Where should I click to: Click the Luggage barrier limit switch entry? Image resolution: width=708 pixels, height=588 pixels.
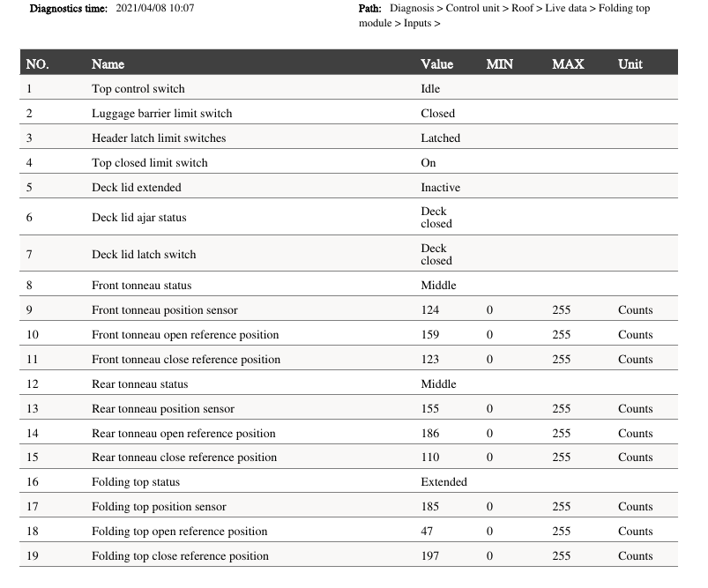click(x=162, y=114)
